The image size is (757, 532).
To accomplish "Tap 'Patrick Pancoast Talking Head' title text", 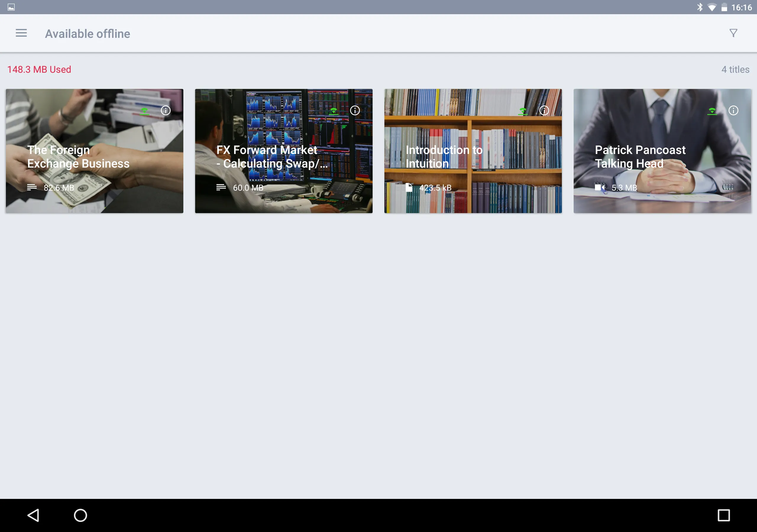I will pos(640,157).
